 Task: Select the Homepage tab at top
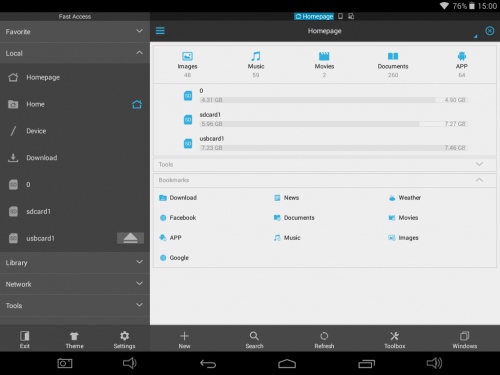[314, 16]
